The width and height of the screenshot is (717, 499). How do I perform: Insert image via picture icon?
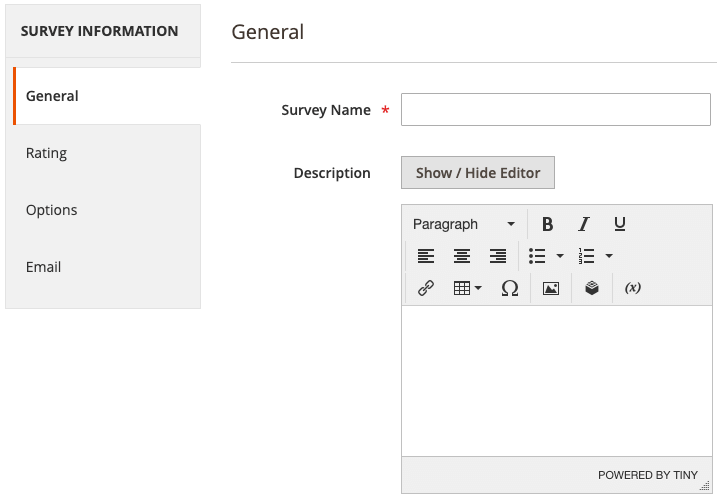point(551,288)
